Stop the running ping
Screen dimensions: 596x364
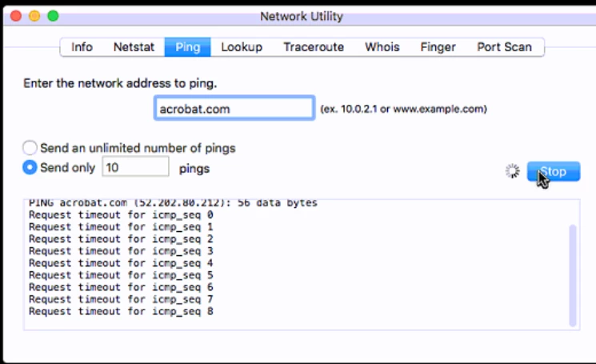(x=554, y=171)
